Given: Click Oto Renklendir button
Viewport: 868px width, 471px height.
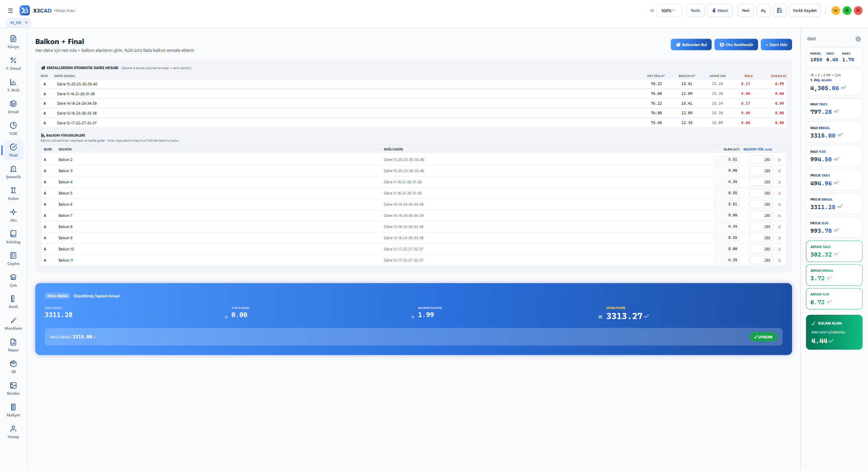Looking at the screenshot, I should click(x=736, y=45).
